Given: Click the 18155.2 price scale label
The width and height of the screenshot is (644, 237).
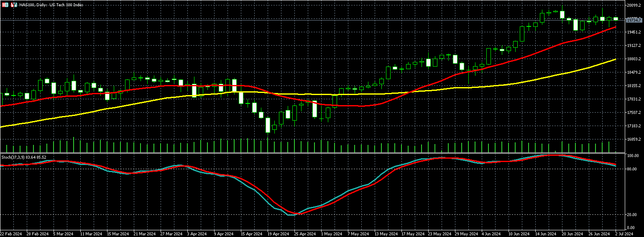Looking at the screenshot, I should [x=634, y=86].
